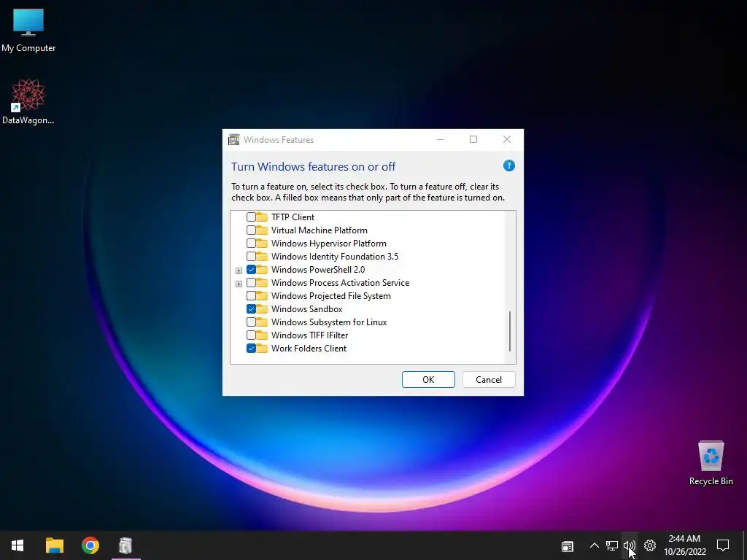Uncheck the Windows PowerShell 2.0 checkbox
This screenshot has width=747, height=560.
(251, 270)
